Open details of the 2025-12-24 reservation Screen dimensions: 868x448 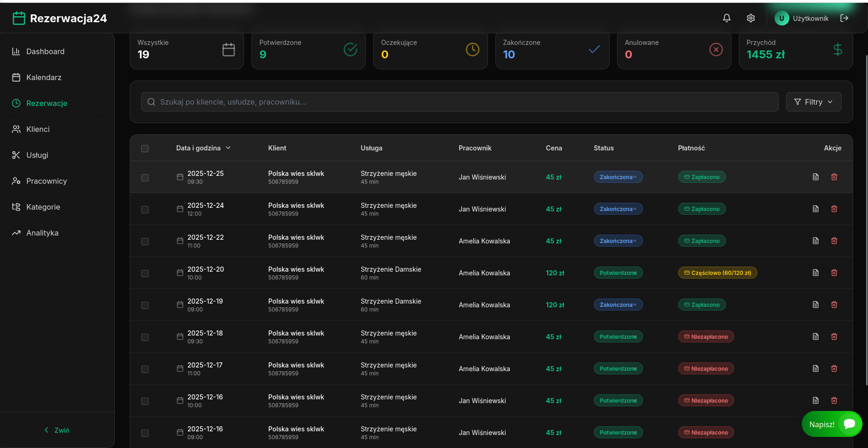[816, 209]
